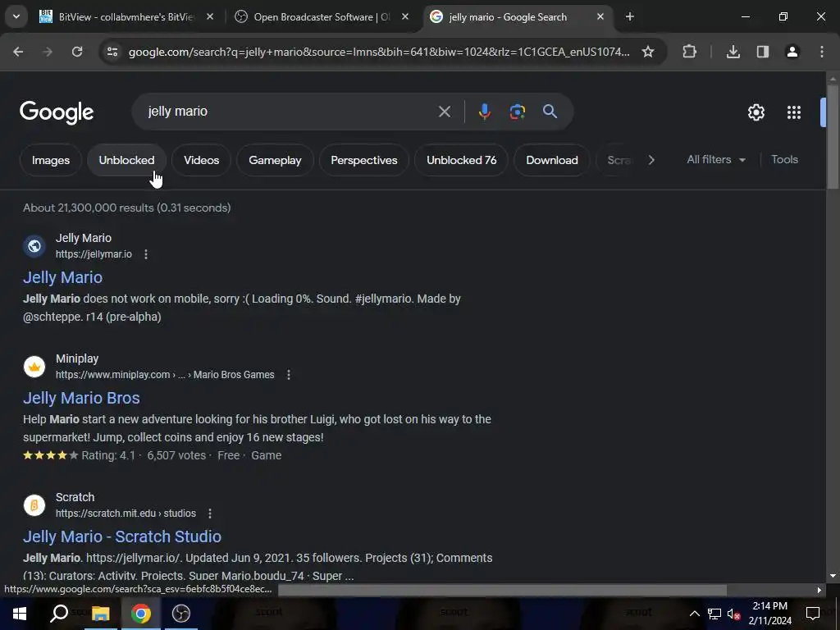This screenshot has width=840, height=630.
Task: Open more options for Miniplay result
Action: 289,375
